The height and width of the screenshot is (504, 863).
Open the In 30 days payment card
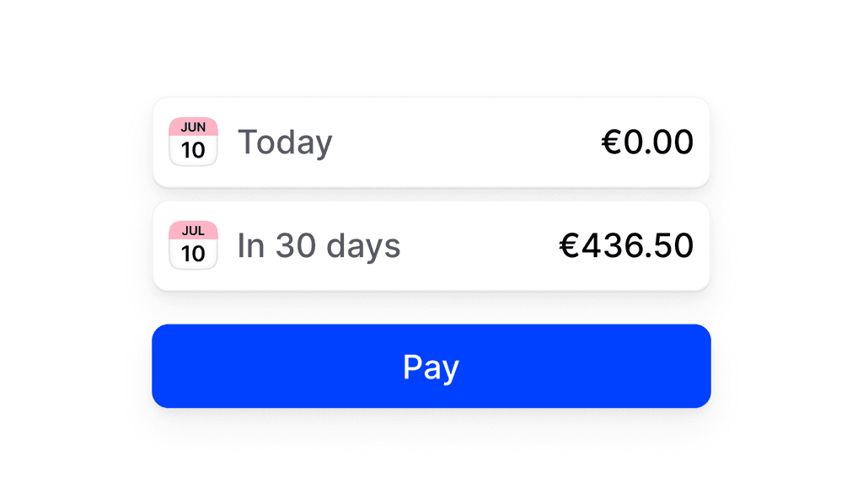tap(431, 246)
